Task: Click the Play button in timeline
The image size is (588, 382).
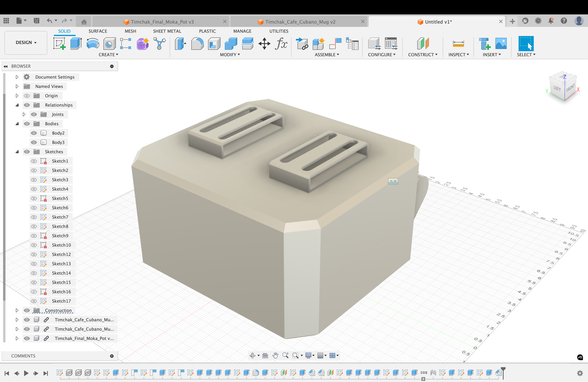Action: [x=26, y=373]
